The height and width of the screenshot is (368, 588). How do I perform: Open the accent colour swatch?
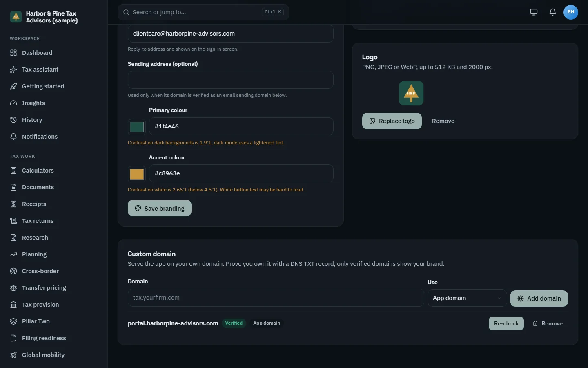(x=137, y=174)
